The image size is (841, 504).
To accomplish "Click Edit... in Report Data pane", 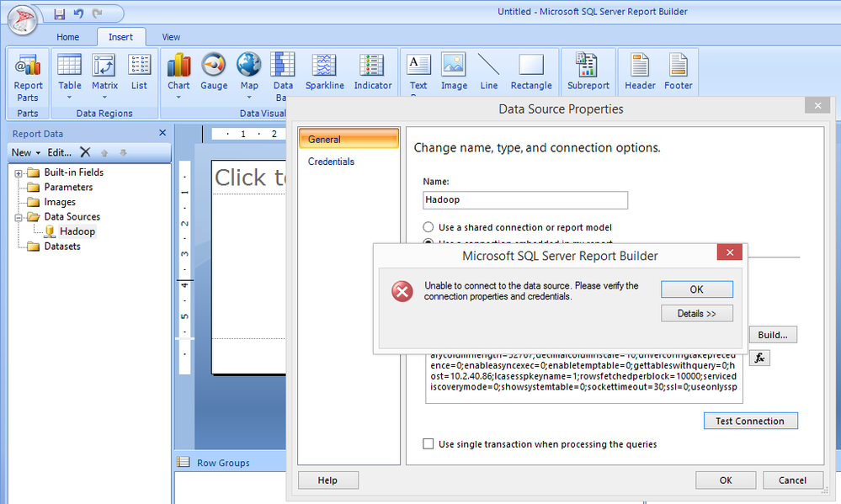I will click(x=59, y=152).
